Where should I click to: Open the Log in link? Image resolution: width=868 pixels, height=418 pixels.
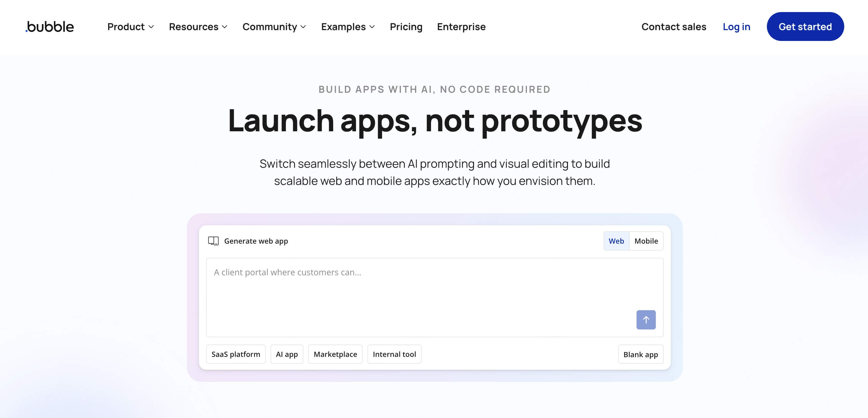click(736, 27)
